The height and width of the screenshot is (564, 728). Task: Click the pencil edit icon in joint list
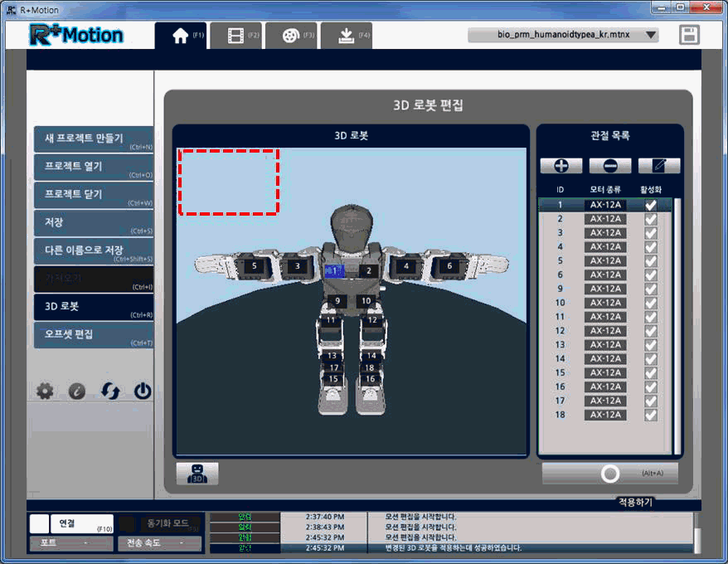pyautogui.click(x=659, y=166)
